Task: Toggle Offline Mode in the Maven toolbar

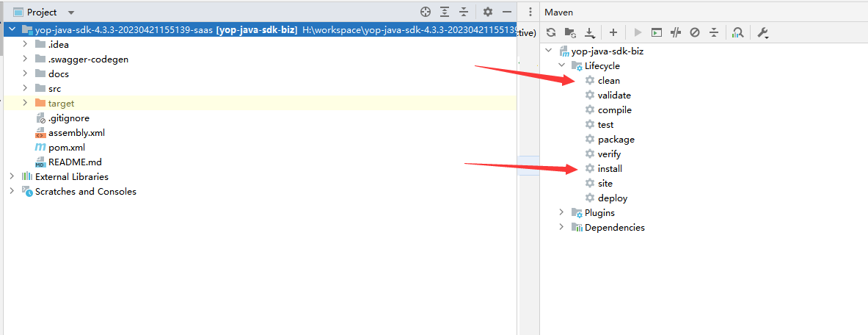Action: 676,32
